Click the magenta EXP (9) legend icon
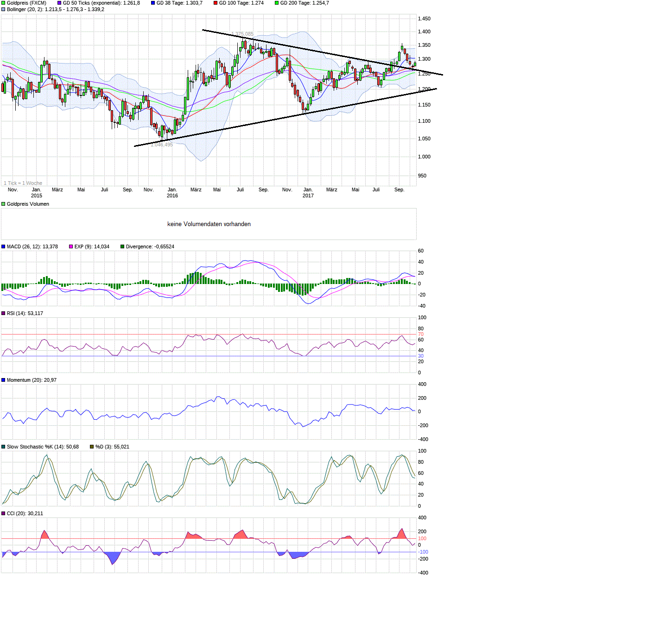Image resolution: width=672 pixels, height=644 pixels. point(70,246)
